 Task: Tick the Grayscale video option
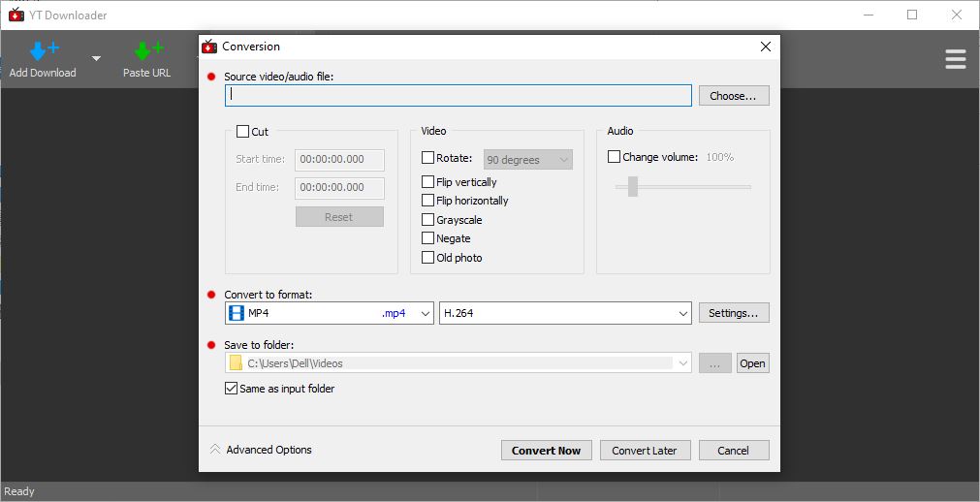pos(427,220)
